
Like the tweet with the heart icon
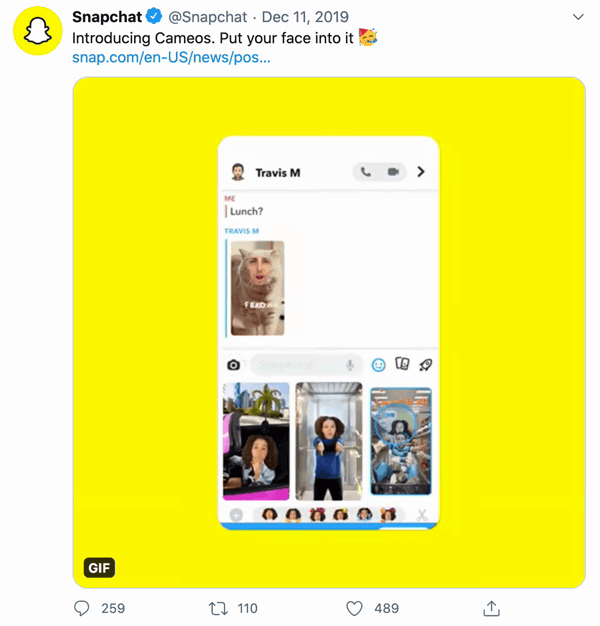tap(354, 608)
